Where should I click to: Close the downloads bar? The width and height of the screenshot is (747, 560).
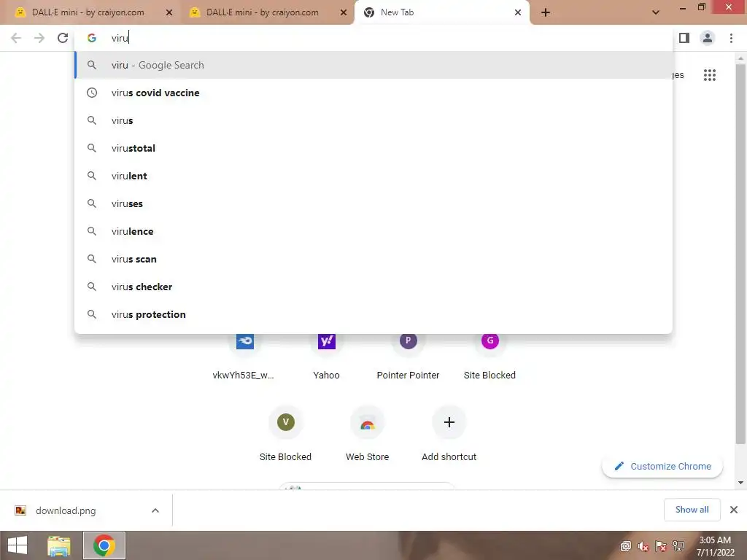pyautogui.click(x=734, y=510)
